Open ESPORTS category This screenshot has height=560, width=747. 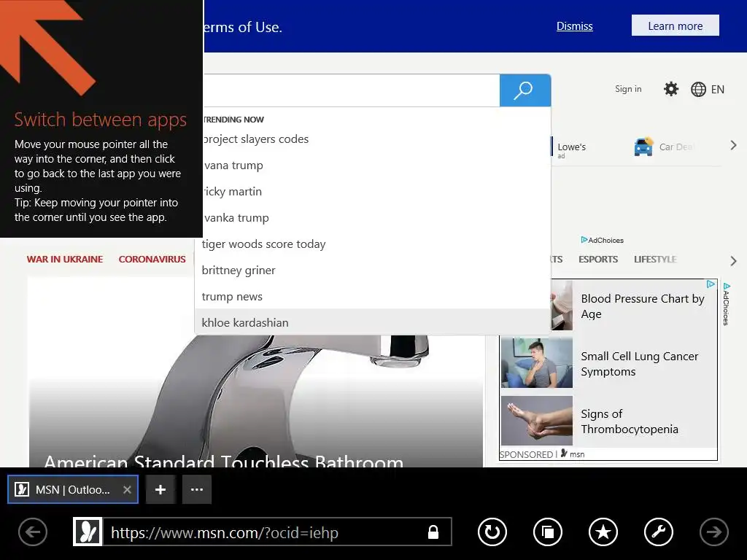598,260
